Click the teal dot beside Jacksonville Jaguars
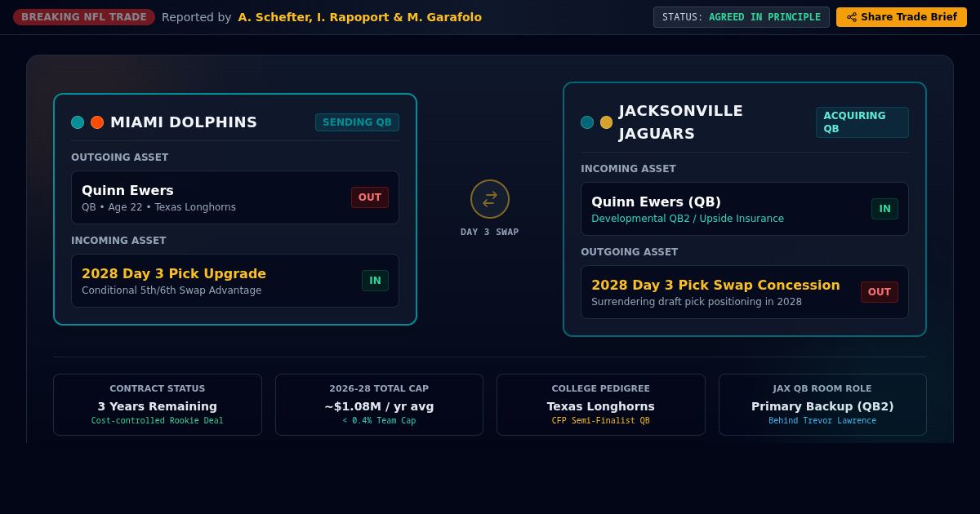980x514 pixels. 587,122
